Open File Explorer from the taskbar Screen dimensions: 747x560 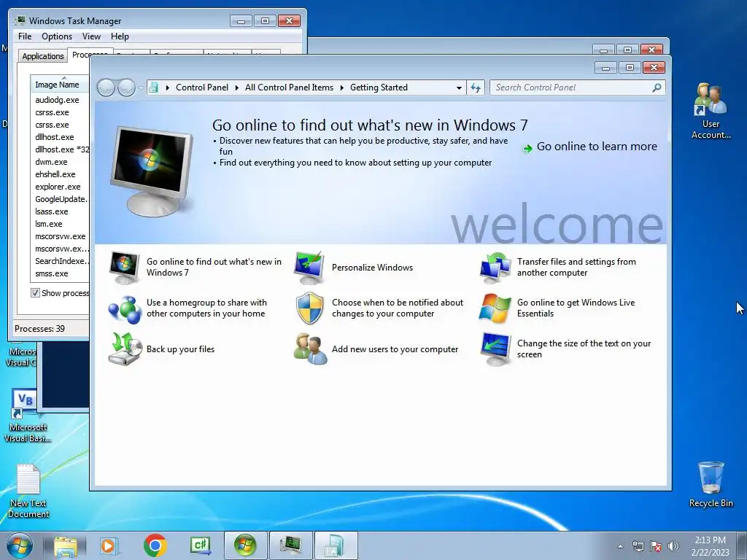(x=66, y=546)
